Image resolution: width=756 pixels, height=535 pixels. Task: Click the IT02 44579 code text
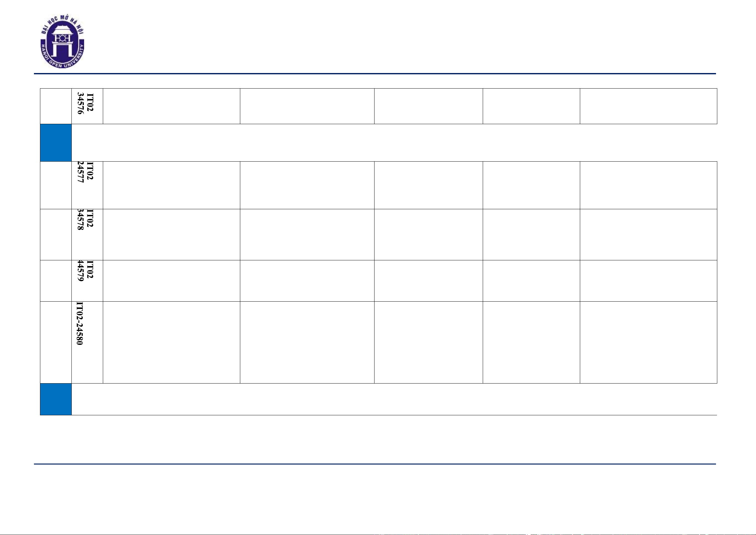click(85, 271)
